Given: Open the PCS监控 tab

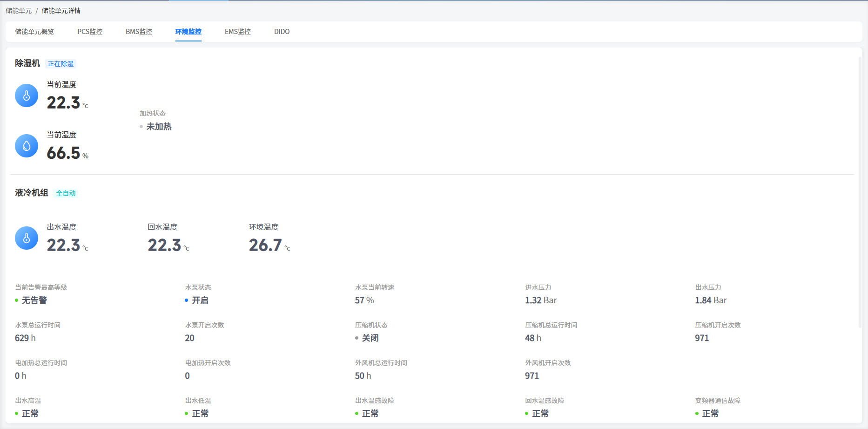Looking at the screenshot, I should click(90, 32).
